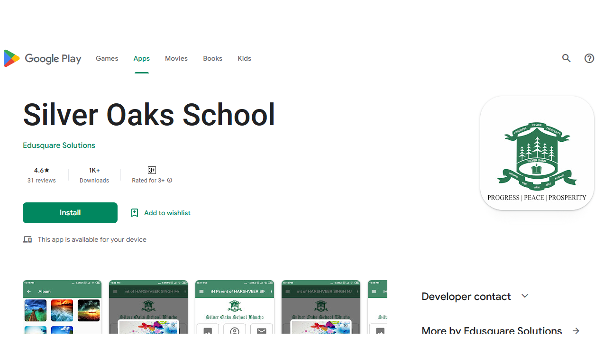Click the Silver Oaks School app icon

coord(537,153)
